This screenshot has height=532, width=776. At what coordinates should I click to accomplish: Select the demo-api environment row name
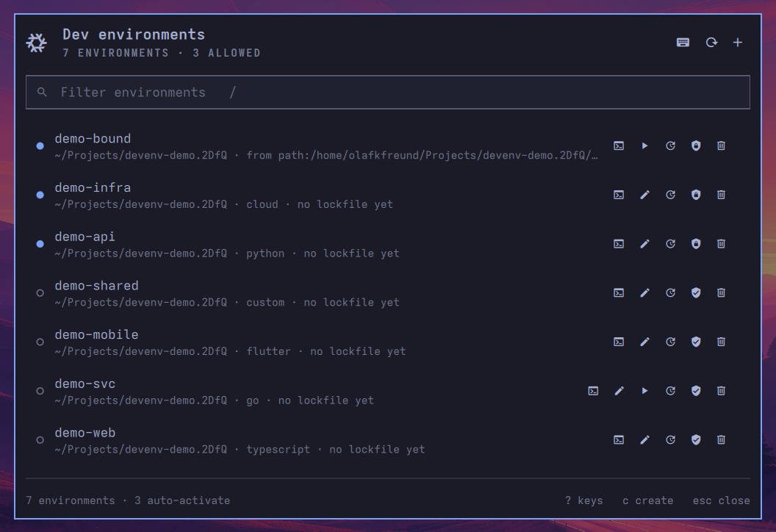85,237
